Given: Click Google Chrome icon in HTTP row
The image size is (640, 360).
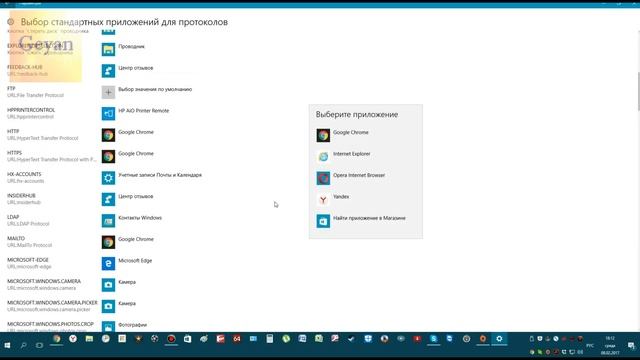Looking at the screenshot, I should tap(108, 135).
